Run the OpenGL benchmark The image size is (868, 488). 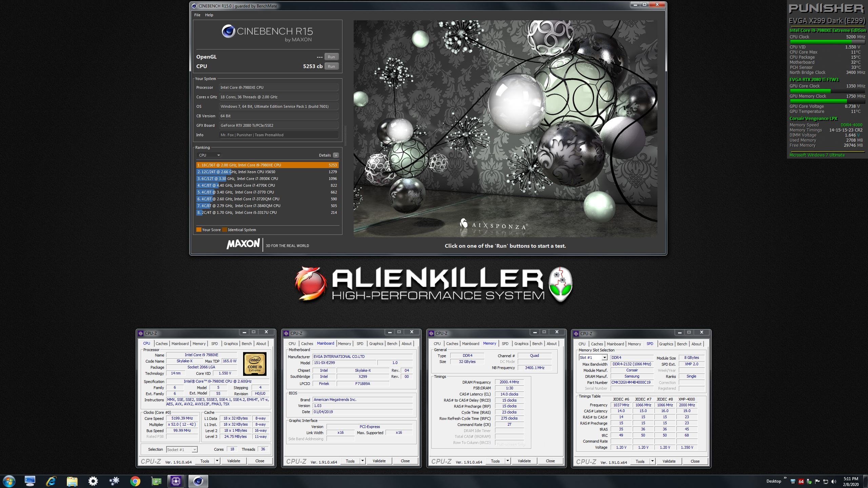pos(331,57)
